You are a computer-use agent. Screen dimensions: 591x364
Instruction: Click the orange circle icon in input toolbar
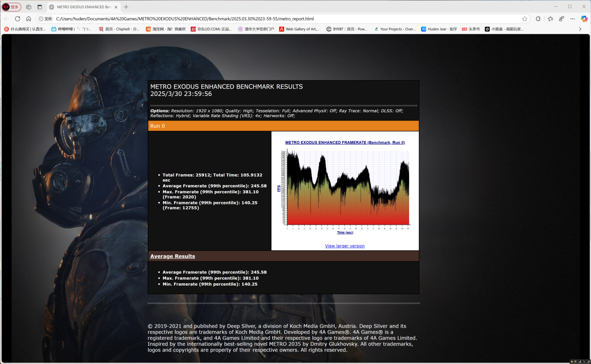pyautogui.click(x=572, y=361)
